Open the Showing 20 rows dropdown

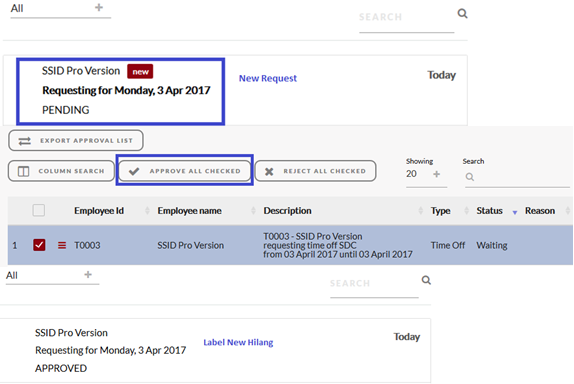point(426,174)
